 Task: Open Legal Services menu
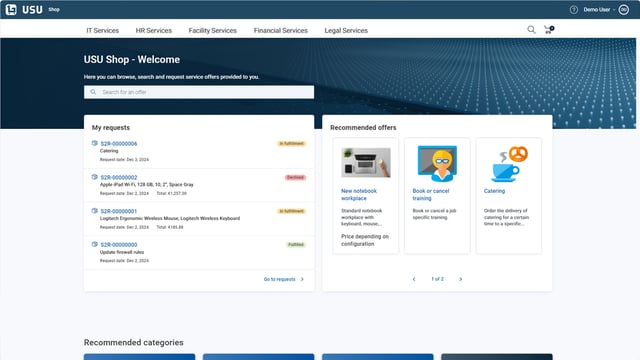click(x=346, y=31)
